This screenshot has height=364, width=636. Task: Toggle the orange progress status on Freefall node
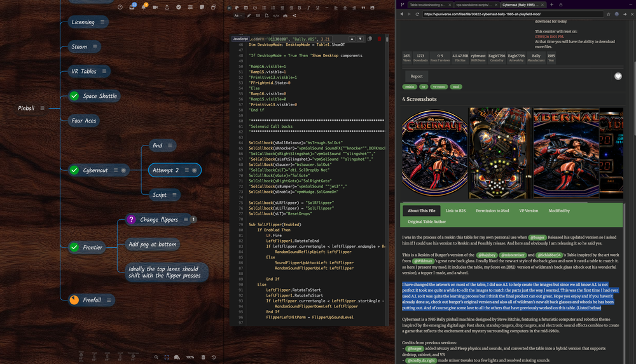pyautogui.click(x=74, y=300)
